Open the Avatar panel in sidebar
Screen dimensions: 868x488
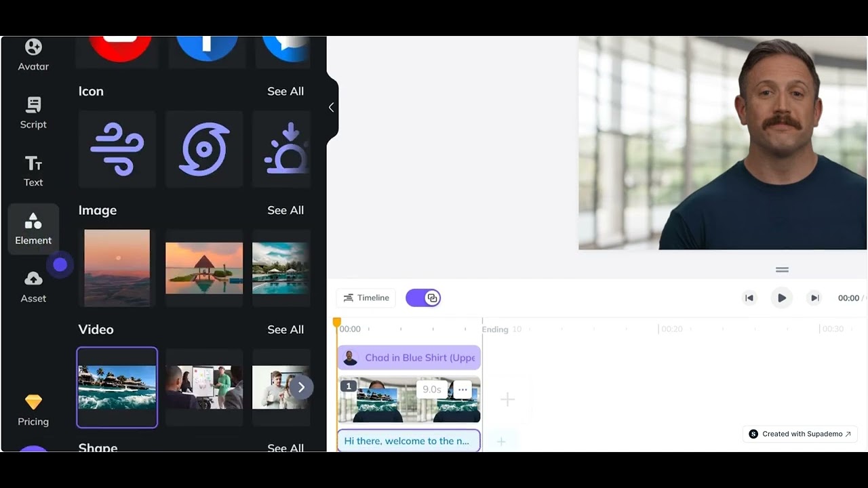(x=33, y=55)
